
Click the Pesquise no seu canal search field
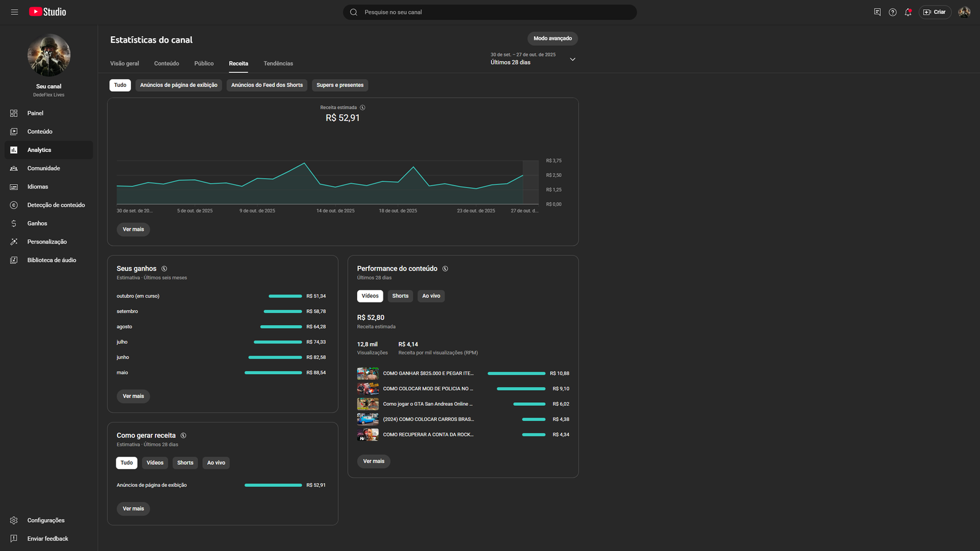point(490,12)
